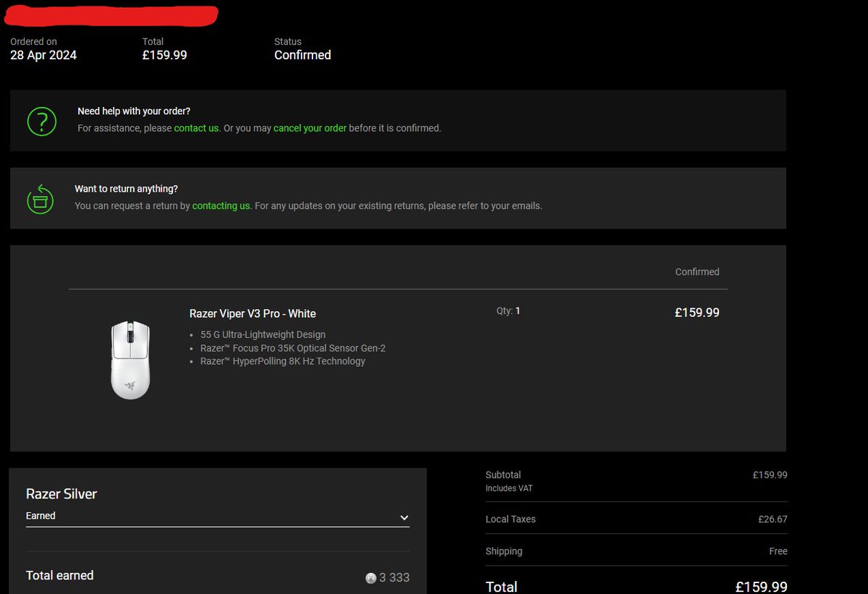The image size is (868, 594).
Task: Click the green question mark help icon
Action: click(42, 120)
